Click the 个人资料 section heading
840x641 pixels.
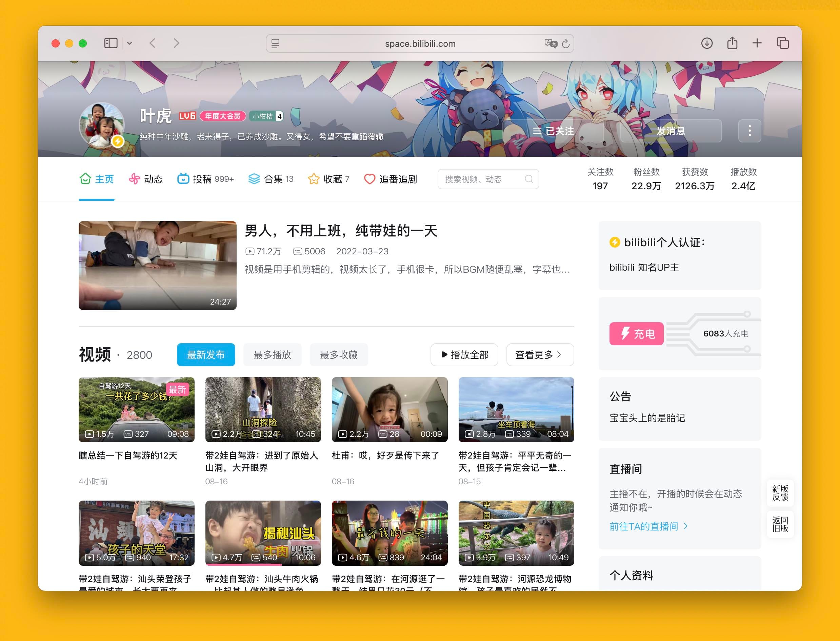pyautogui.click(x=632, y=575)
